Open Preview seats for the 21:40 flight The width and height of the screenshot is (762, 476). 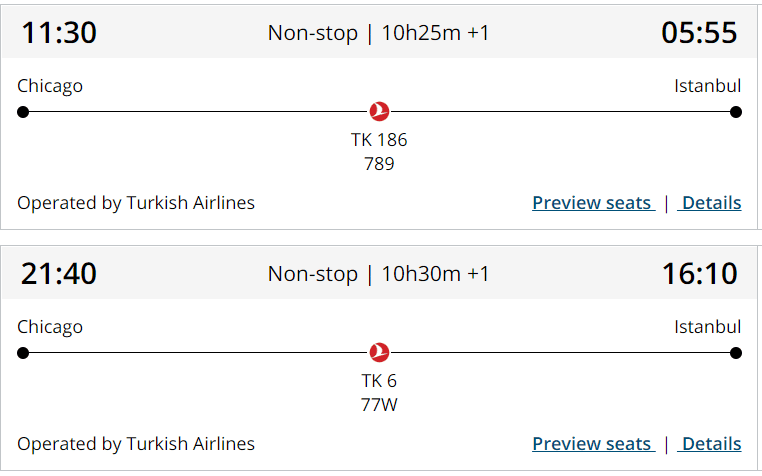pos(592,444)
